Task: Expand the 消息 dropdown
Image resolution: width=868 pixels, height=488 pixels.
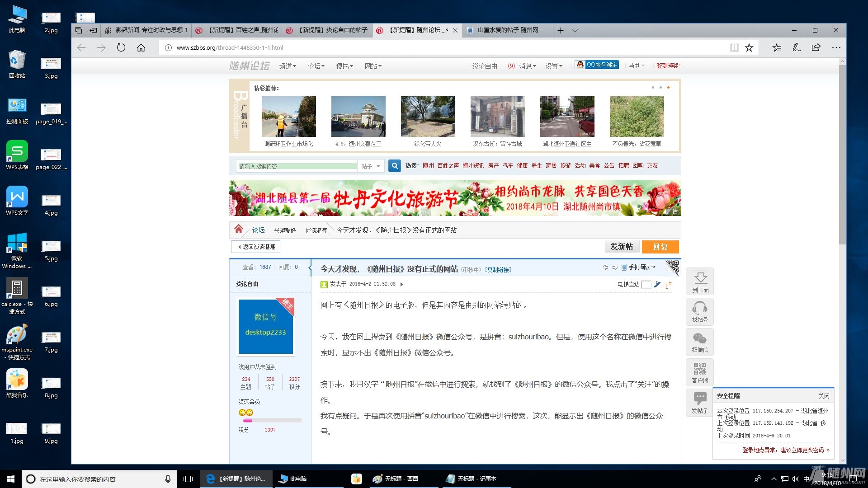Action: point(528,66)
